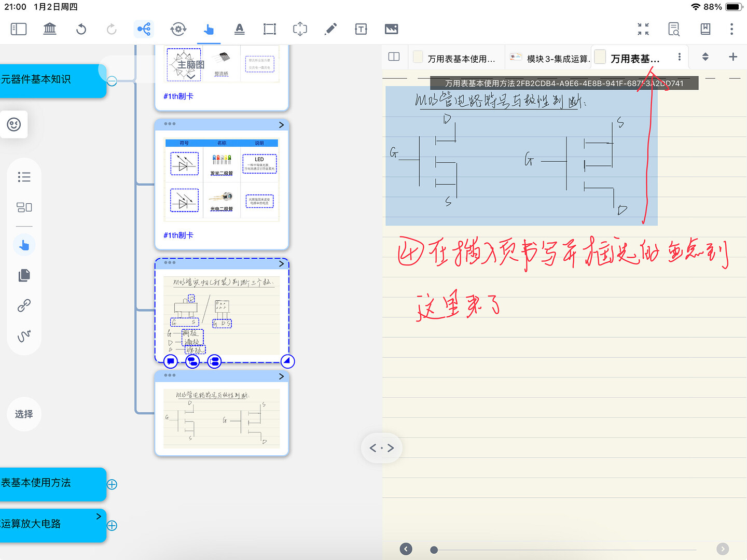Click the up-down sort arrows in the tab bar
Viewport: 747px width, 560px height.
(x=705, y=57)
